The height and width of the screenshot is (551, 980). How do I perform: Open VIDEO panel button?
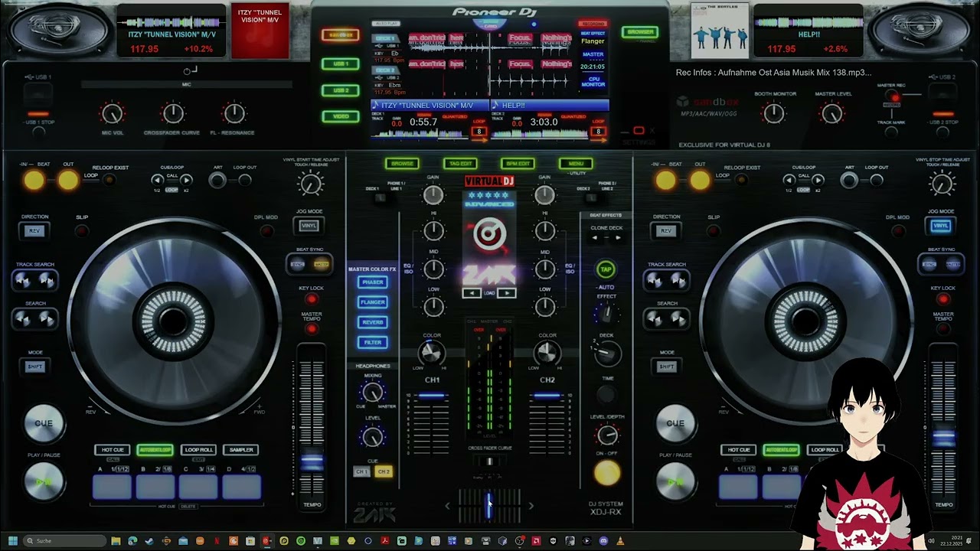341,116
